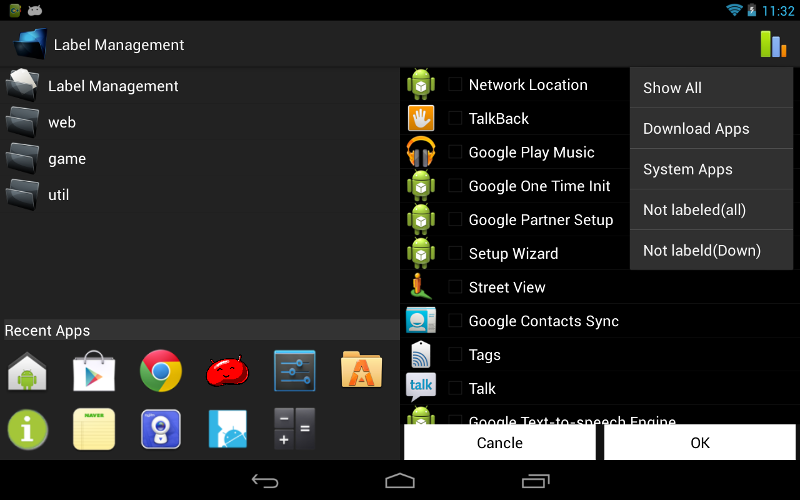
Task: Launch the Calculator from Recent Apps
Action: [294, 429]
